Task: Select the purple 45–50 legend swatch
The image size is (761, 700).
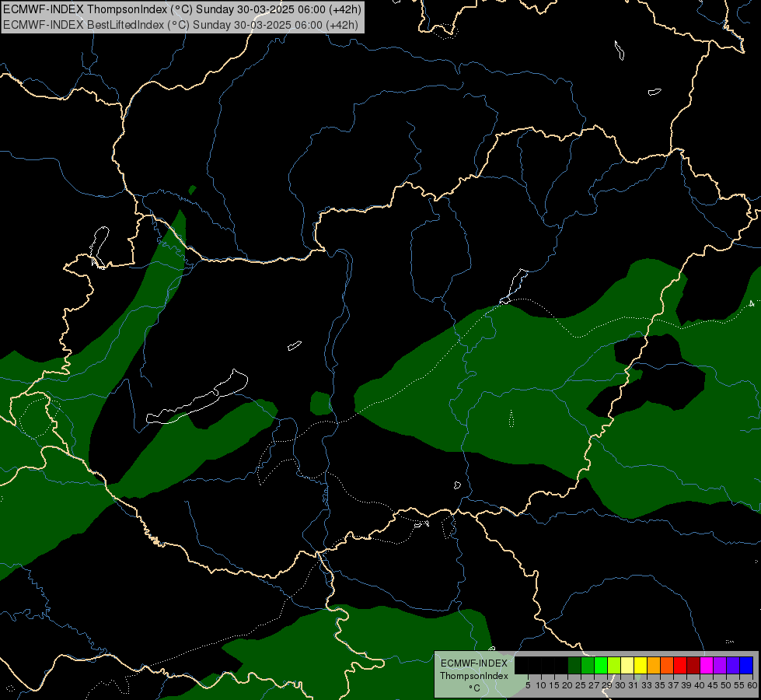Action: (x=720, y=665)
